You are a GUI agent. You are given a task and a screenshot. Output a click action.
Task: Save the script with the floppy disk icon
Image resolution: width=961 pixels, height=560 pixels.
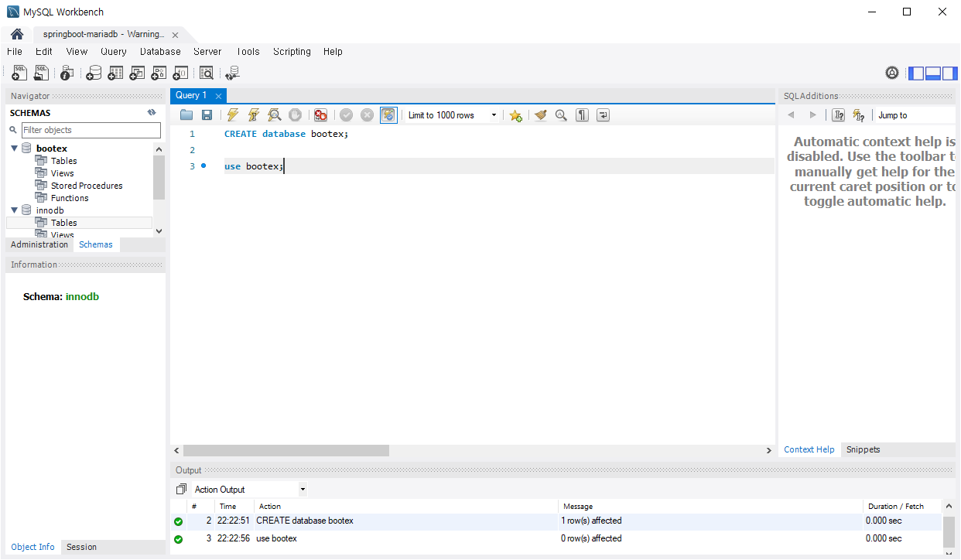[207, 115]
